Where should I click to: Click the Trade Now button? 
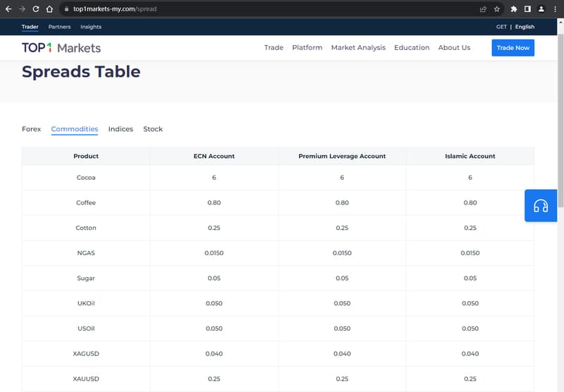click(513, 48)
